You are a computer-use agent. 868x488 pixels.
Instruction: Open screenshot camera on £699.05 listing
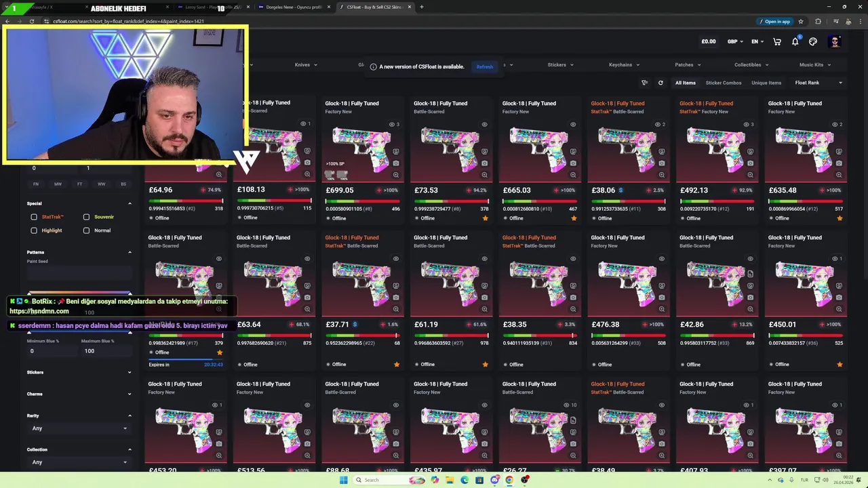pyautogui.click(x=396, y=163)
